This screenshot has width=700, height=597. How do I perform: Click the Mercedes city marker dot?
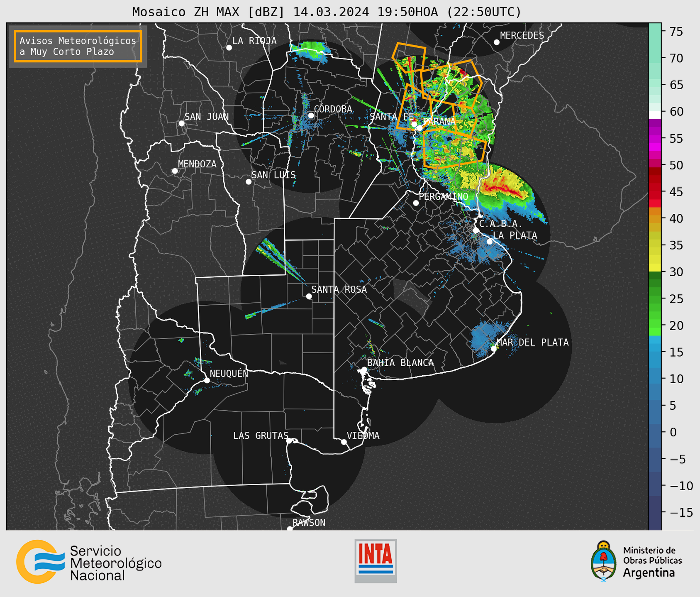click(x=497, y=42)
